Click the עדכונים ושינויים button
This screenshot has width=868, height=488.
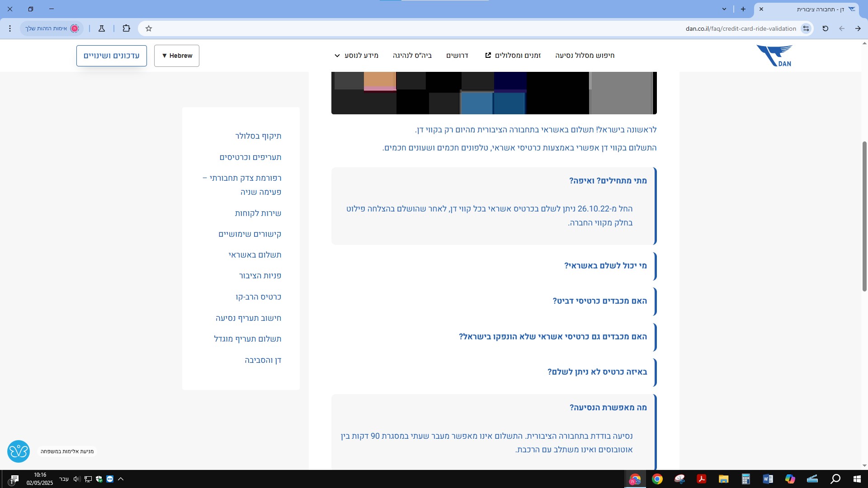tap(112, 56)
